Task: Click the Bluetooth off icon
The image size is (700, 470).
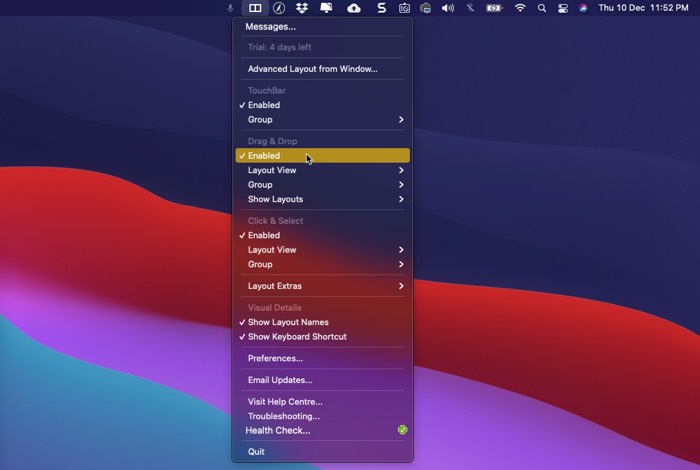Action: pyautogui.click(x=470, y=8)
